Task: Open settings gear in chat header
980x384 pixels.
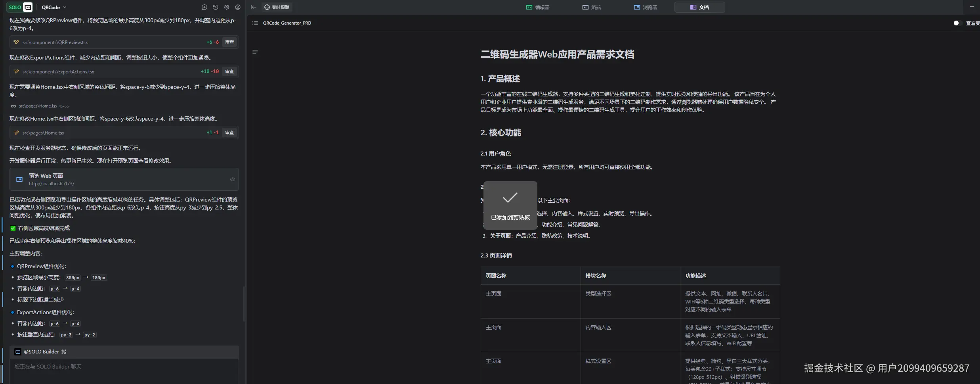Action: (227, 7)
